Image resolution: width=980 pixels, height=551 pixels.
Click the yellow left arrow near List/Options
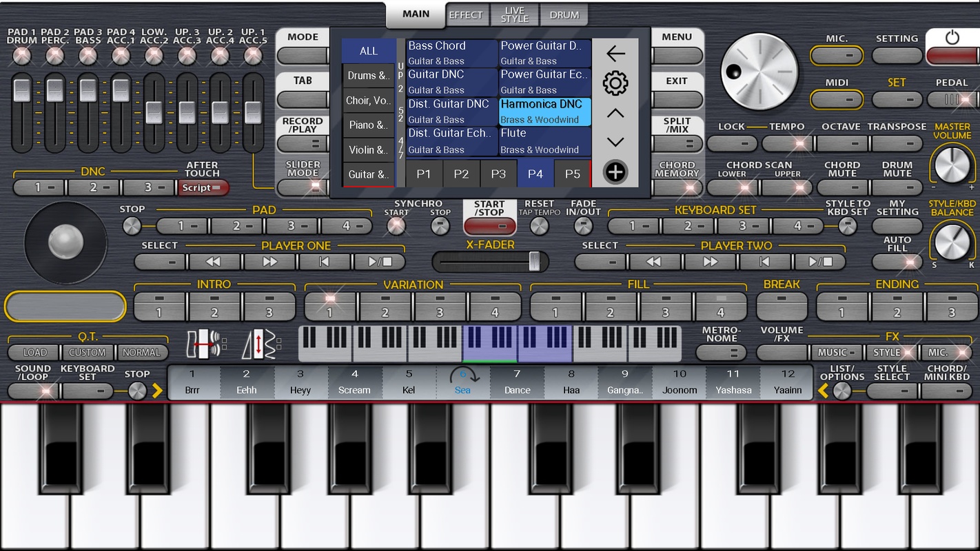click(823, 391)
